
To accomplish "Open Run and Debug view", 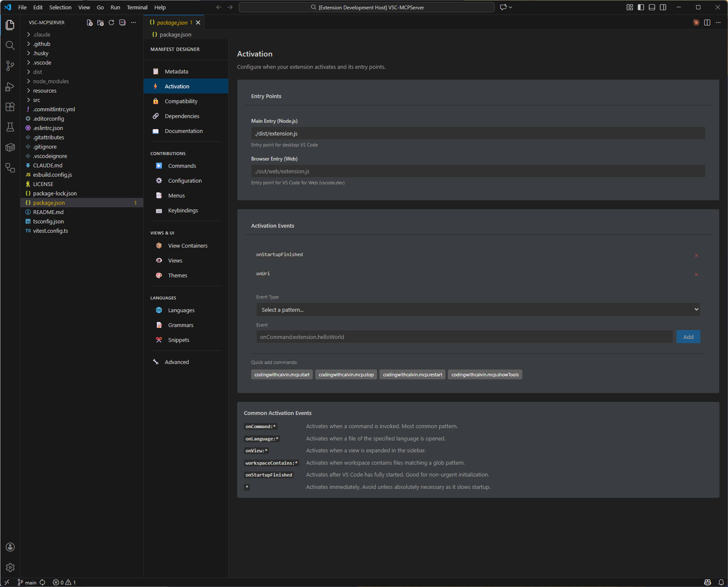I will coord(10,87).
